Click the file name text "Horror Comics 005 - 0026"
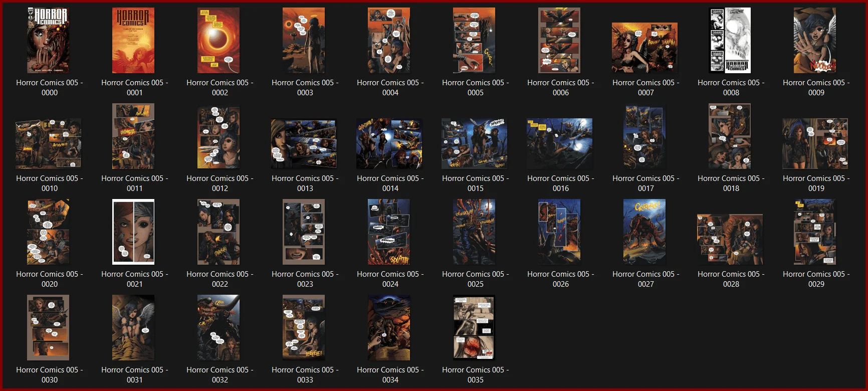This screenshot has width=868, height=391. 561,279
